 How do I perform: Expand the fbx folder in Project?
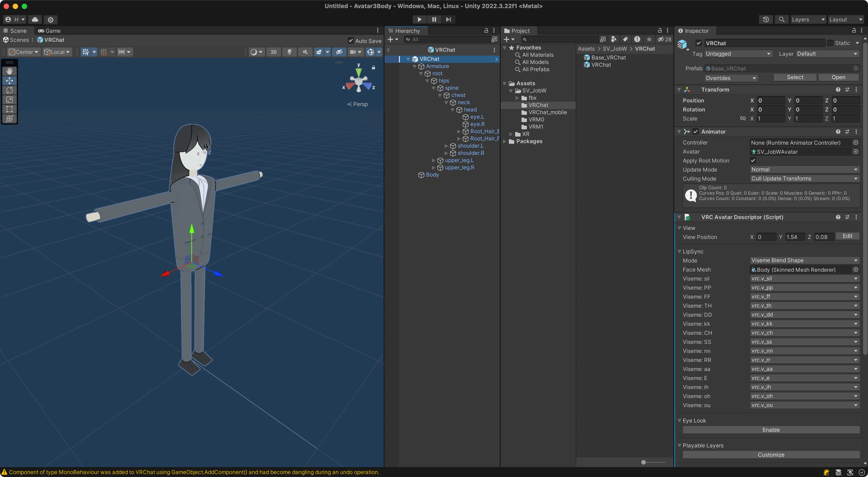click(517, 98)
